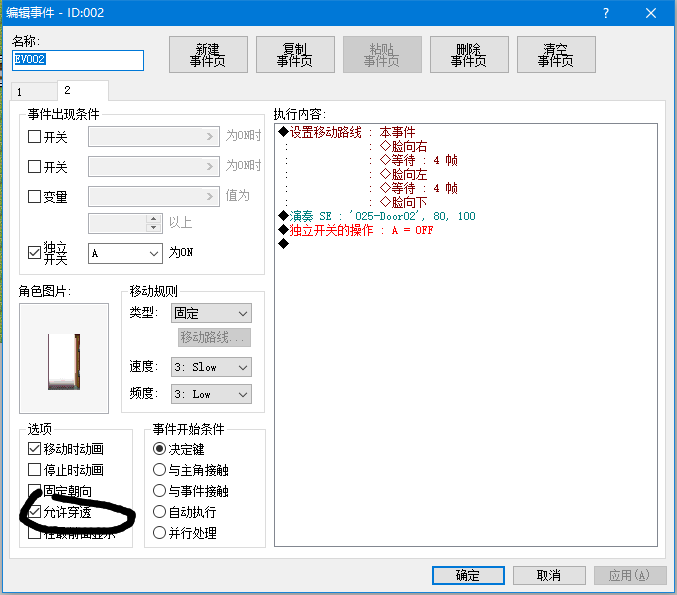The image size is (677, 595).
Task: Toggle the 移动时动画 option
Action: coord(34,449)
